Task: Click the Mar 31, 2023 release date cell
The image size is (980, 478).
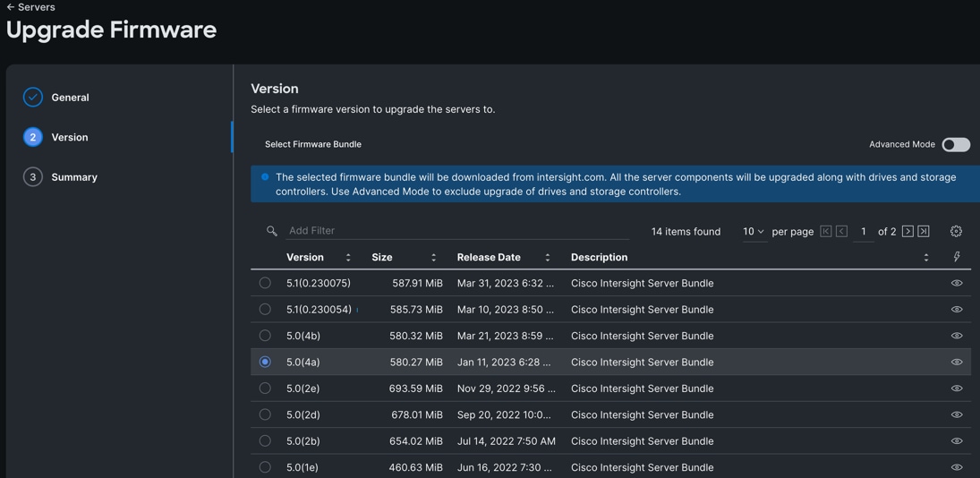Action: pyautogui.click(x=506, y=283)
